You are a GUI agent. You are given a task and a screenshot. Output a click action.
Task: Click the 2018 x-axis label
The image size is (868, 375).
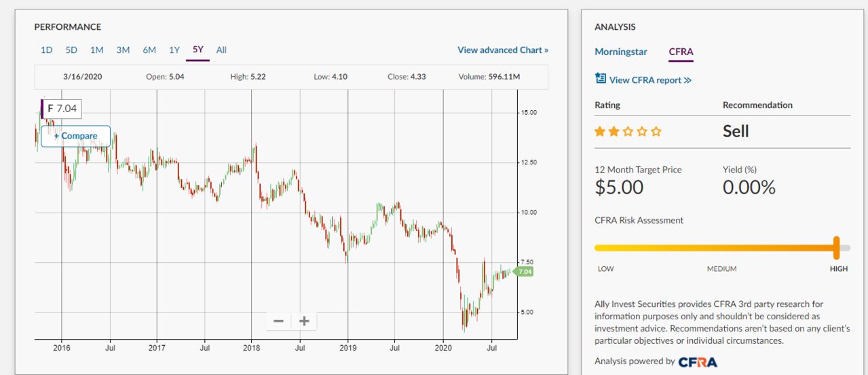(252, 346)
